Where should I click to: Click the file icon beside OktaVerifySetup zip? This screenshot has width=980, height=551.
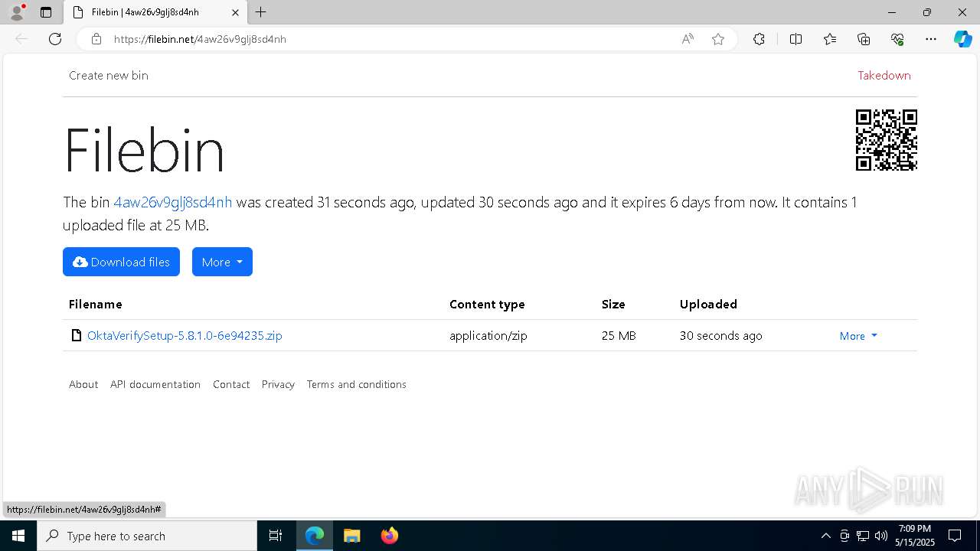(76, 335)
